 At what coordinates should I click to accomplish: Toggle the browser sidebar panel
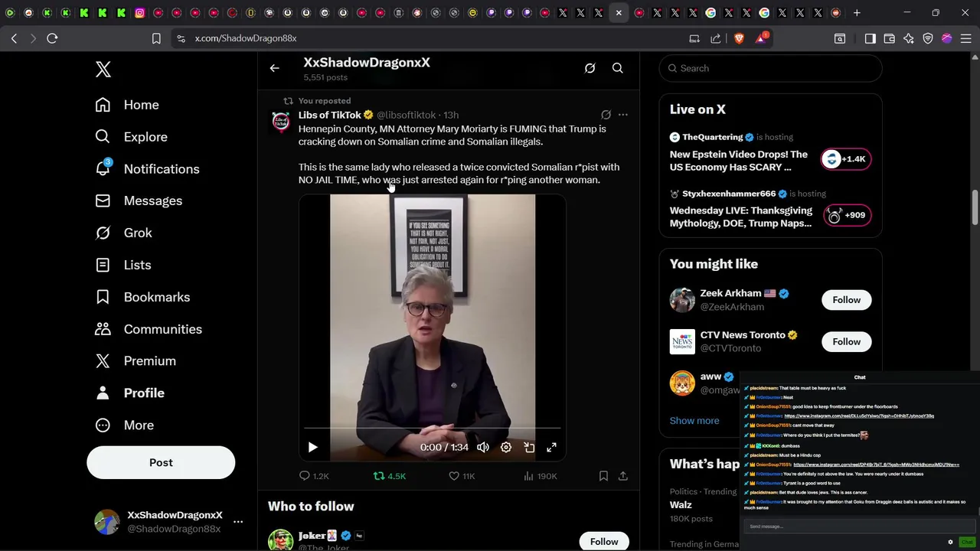(870, 38)
